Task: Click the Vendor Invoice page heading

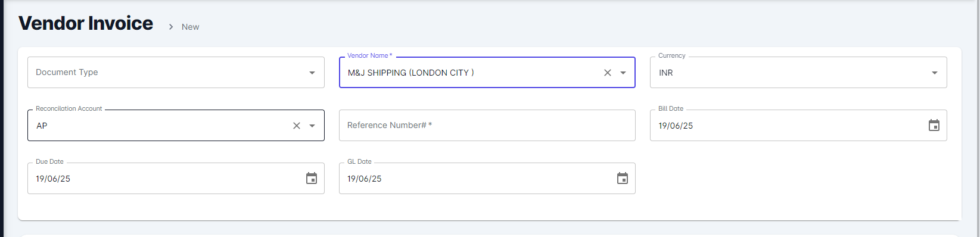Action: tap(86, 23)
